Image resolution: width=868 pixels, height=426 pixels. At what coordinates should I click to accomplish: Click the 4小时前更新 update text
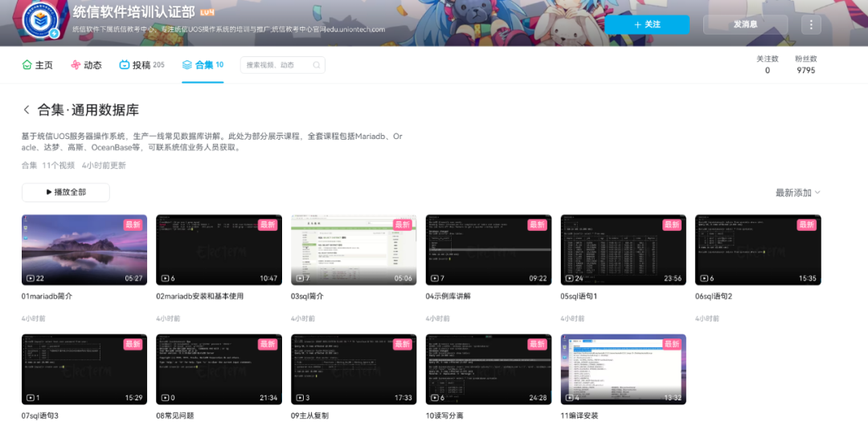coord(104,165)
